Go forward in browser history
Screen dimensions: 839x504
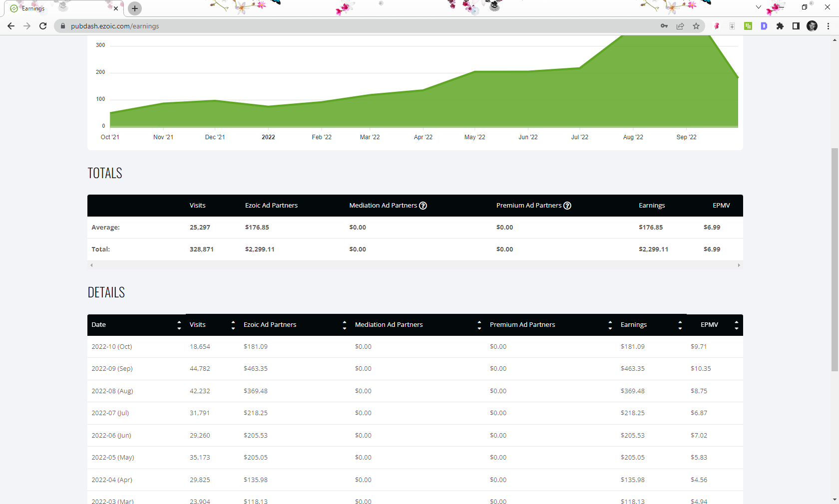pos(27,26)
